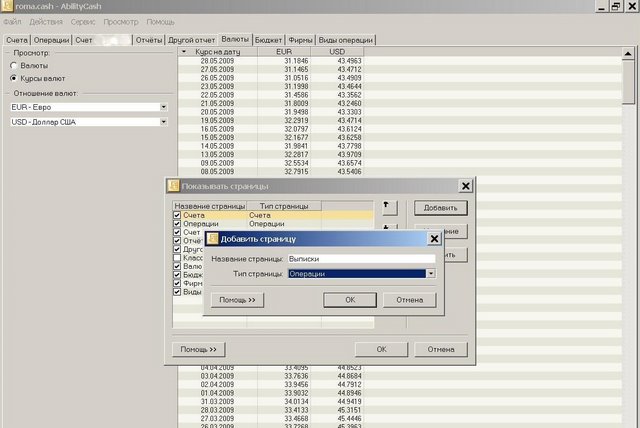This screenshot has height=428, width=640.
Task: Open the Сервис menu
Action: [83, 21]
